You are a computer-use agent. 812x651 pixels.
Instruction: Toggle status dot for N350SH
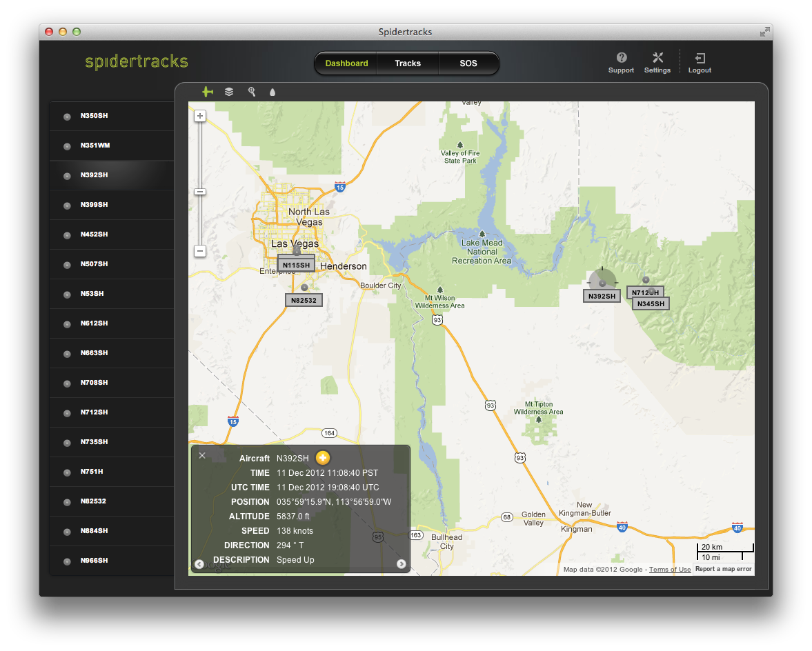pos(67,117)
